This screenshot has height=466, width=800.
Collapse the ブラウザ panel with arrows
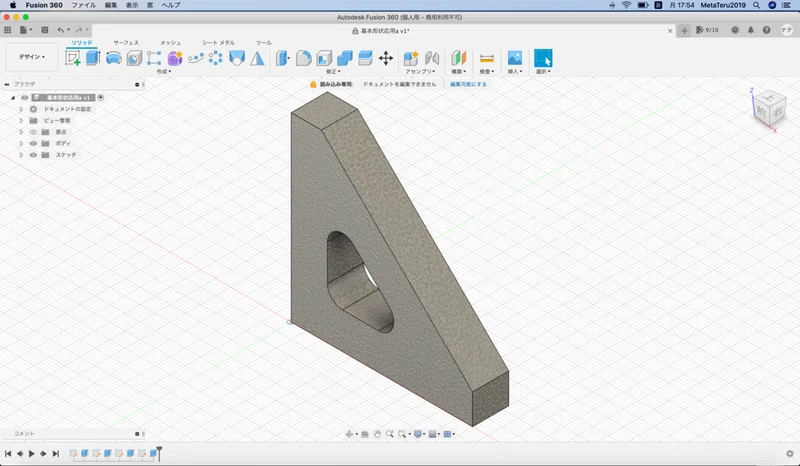click(x=7, y=84)
